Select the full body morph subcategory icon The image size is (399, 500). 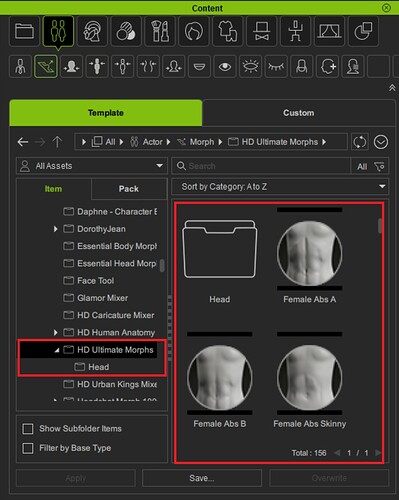(x=97, y=67)
